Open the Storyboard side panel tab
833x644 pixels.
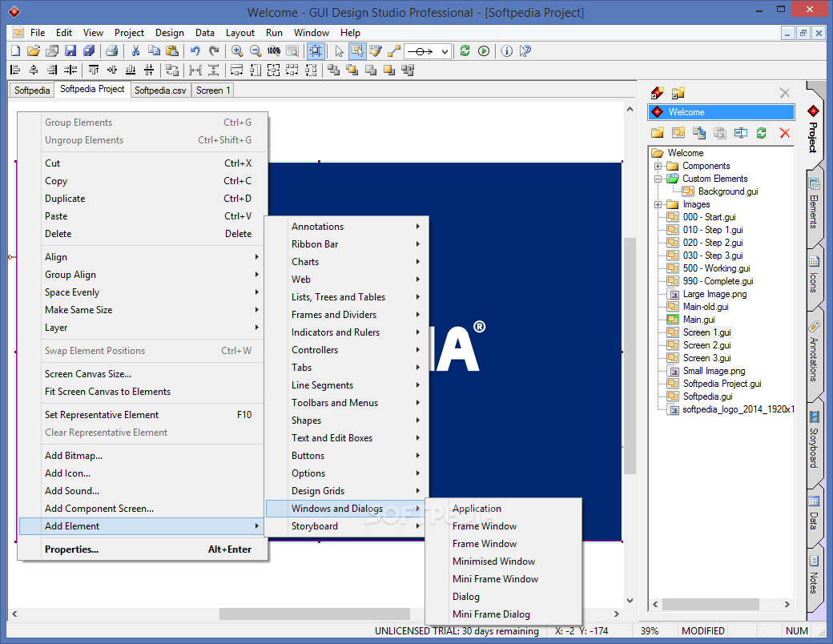(813, 440)
